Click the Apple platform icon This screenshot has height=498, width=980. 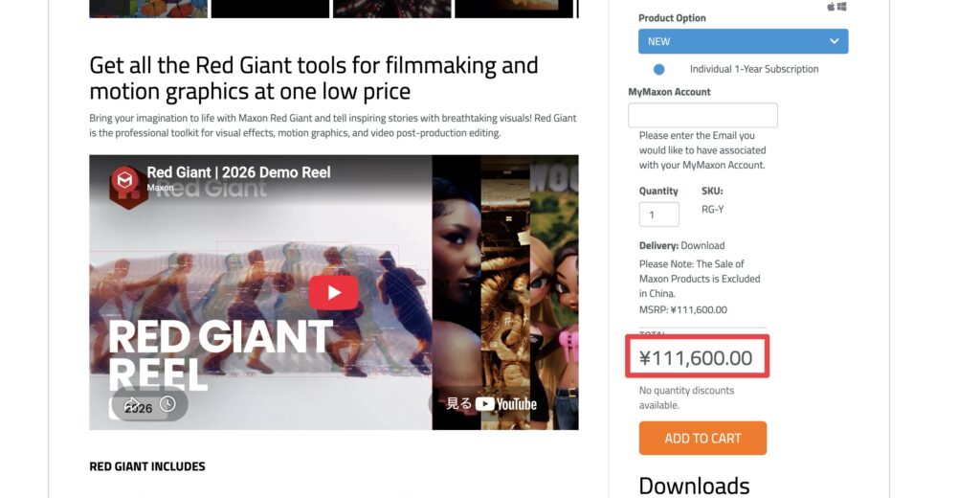pos(831,7)
